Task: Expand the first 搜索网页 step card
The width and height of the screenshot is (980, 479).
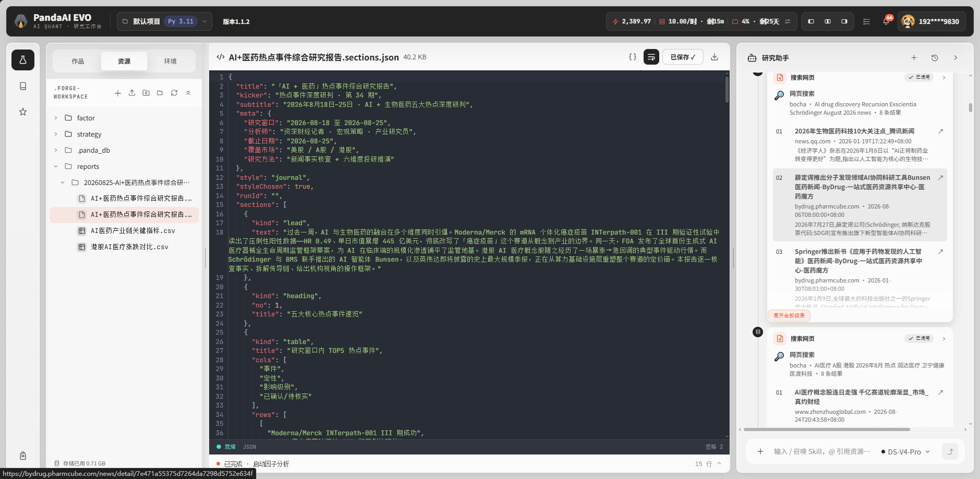Action: pos(944,78)
